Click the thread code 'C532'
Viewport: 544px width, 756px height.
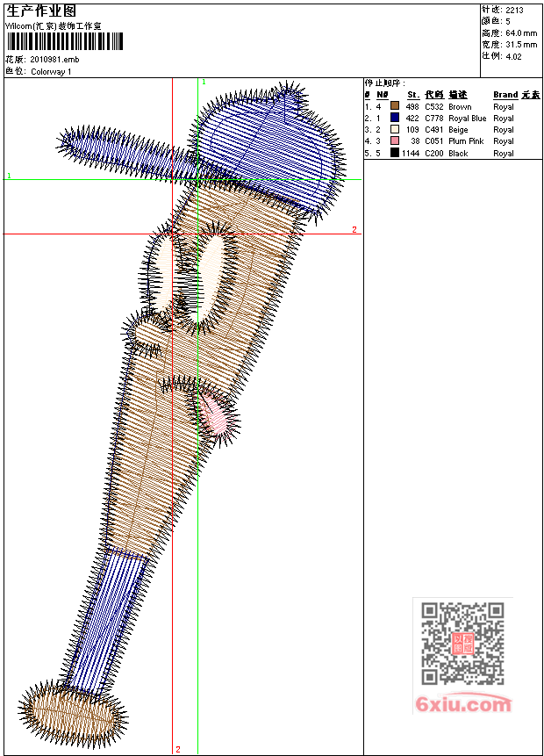[x=434, y=106]
